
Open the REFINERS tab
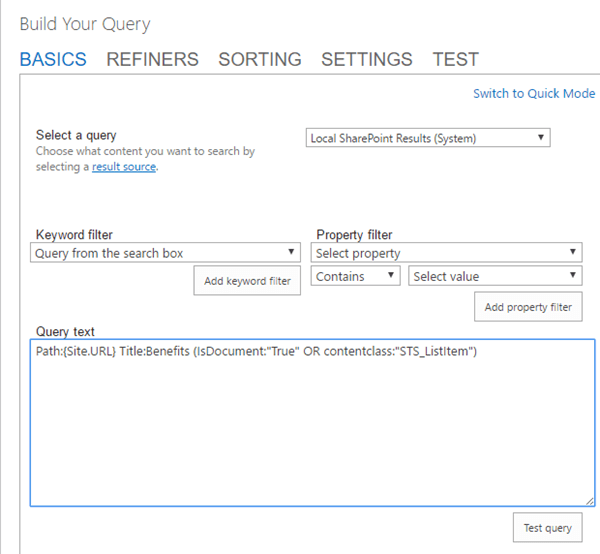click(x=152, y=60)
